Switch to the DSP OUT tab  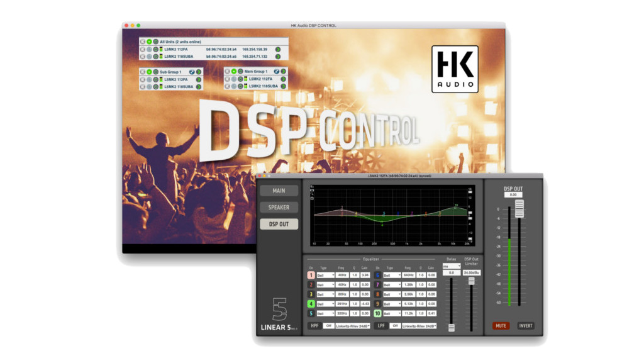click(x=279, y=224)
